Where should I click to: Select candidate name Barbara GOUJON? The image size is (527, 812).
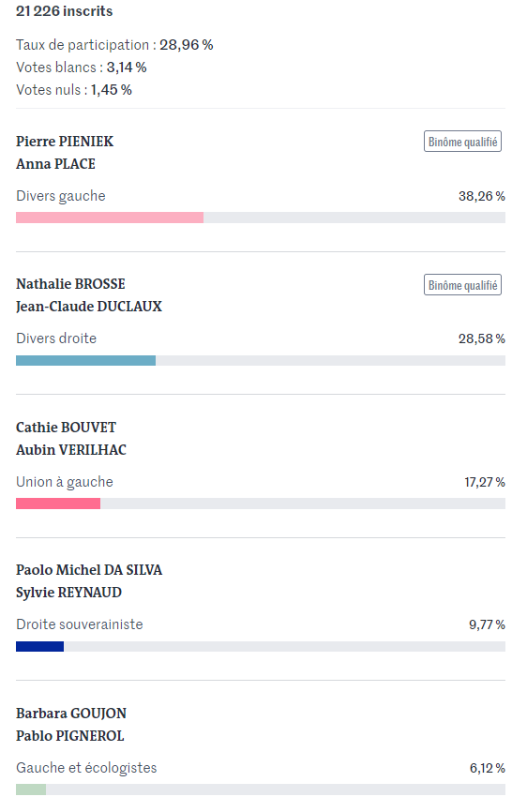pos(71,714)
